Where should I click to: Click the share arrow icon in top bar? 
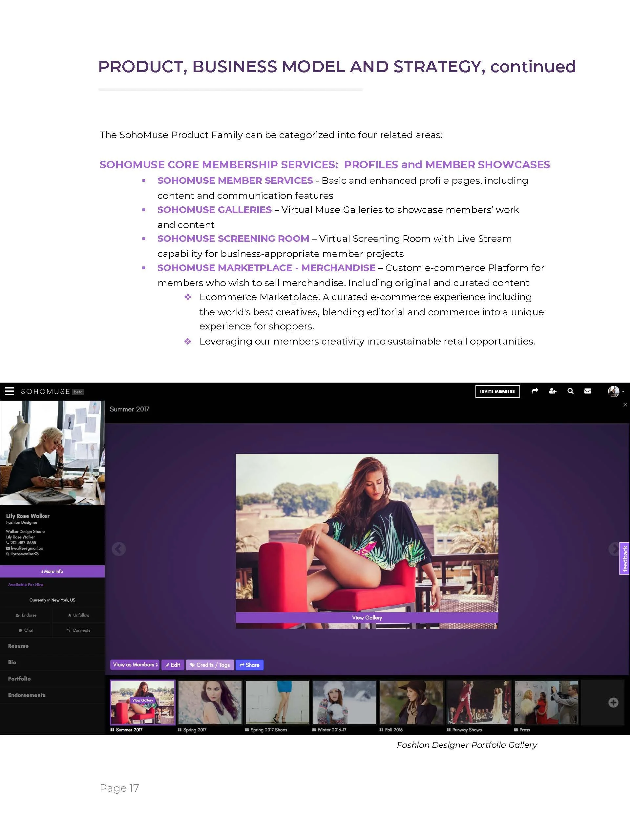point(535,391)
